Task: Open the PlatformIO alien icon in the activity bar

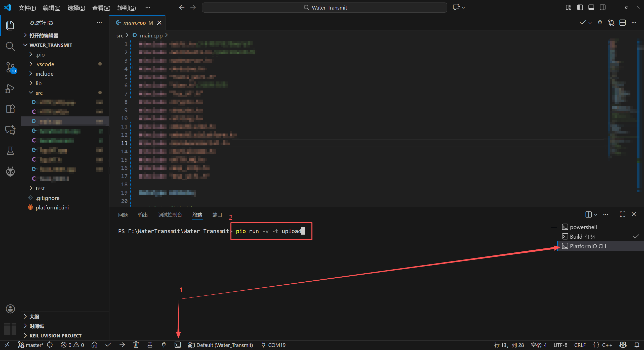Action: click(10, 171)
